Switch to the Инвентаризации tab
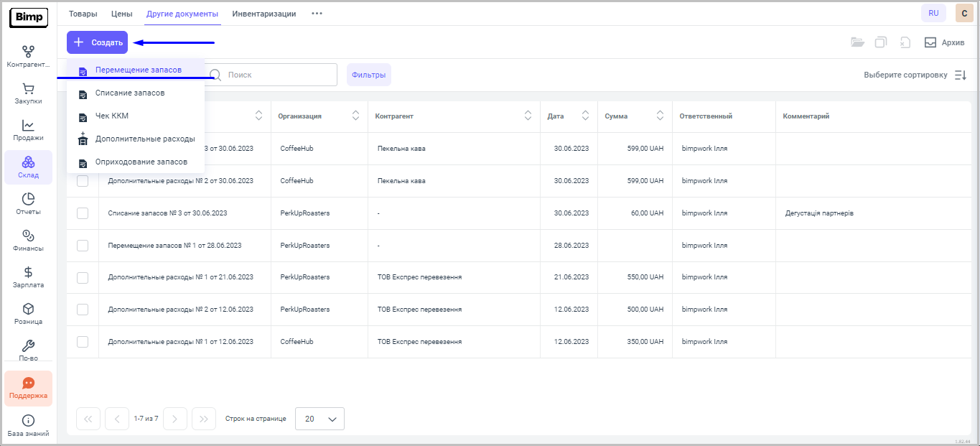Screen dimensions: 980x446 pyautogui.click(x=263, y=14)
